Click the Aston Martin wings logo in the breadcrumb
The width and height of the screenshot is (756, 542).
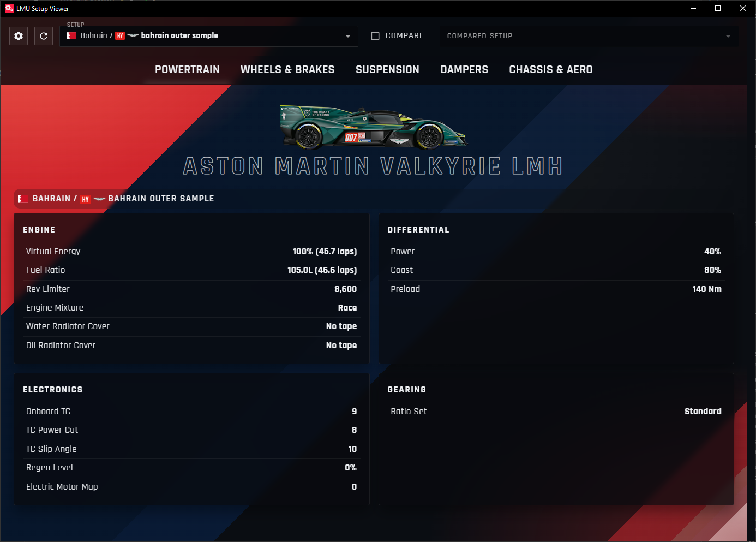point(99,199)
